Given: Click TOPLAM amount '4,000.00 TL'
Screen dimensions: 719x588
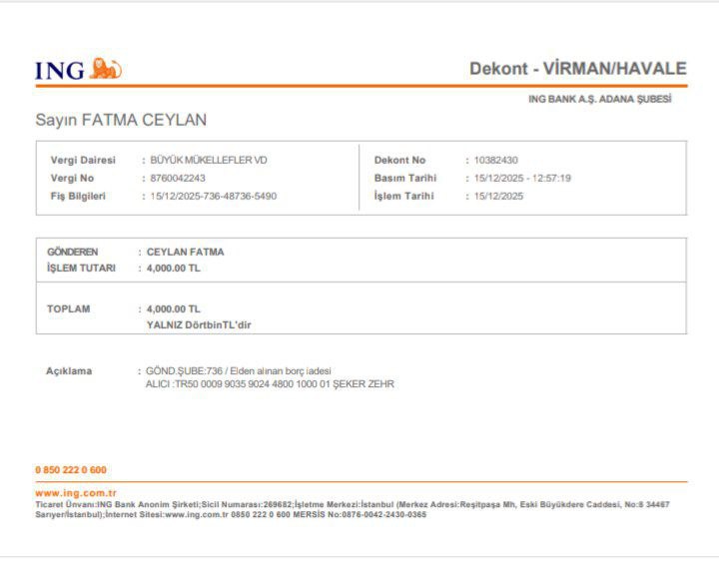Looking at the screenshot, I should point(174,309).
